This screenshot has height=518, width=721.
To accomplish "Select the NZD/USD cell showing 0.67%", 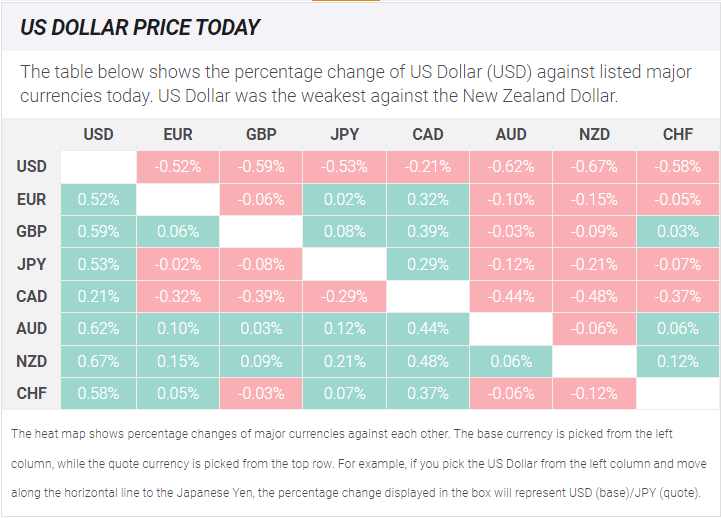I will (98, 361).
